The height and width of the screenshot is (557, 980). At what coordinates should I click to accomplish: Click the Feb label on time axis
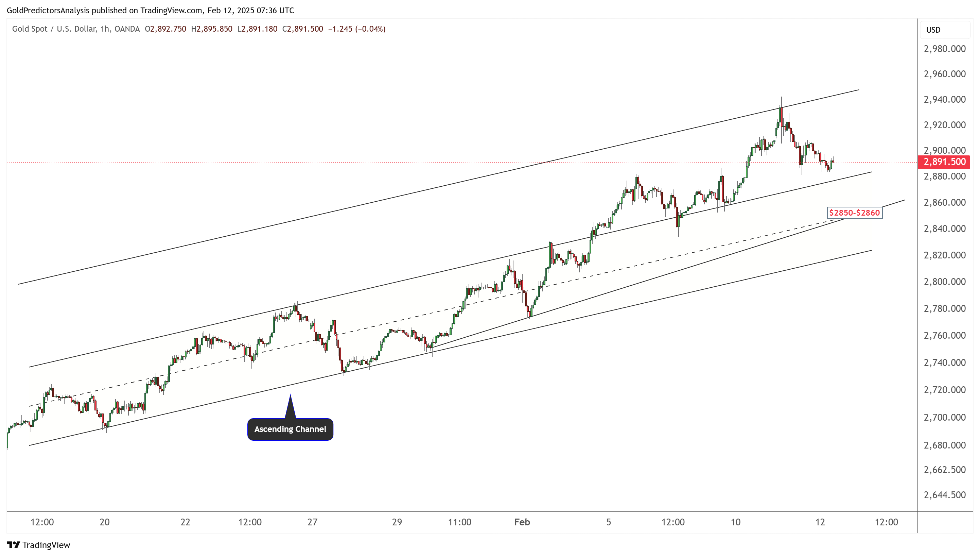[x=522, y=522]
